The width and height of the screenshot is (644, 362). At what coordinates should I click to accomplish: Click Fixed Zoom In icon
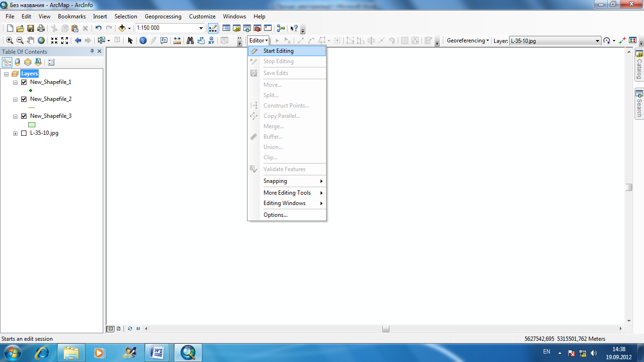point(54,41)
